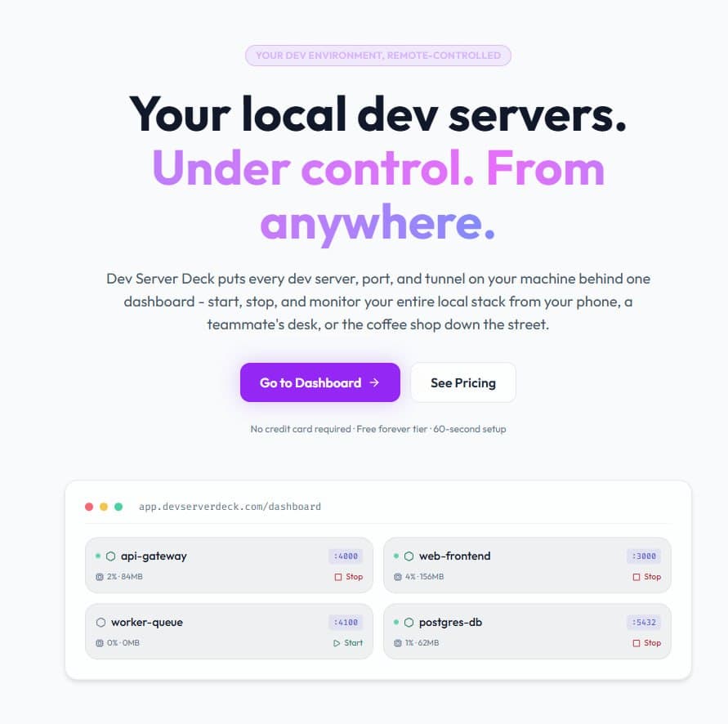Viewport: 728px width, 724px height.
Task: Click the '4% · 156MB' usage text
Action: (424, 577)
